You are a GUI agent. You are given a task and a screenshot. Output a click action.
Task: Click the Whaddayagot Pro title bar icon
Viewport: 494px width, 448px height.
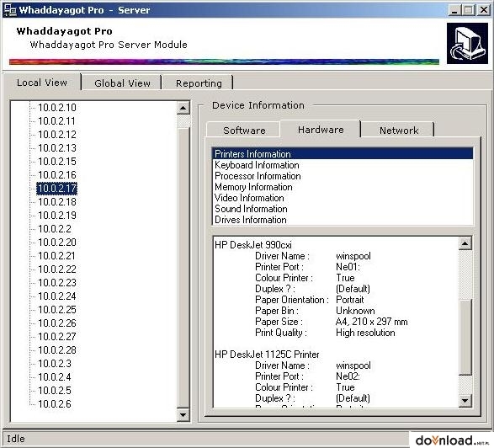(9, 10)
